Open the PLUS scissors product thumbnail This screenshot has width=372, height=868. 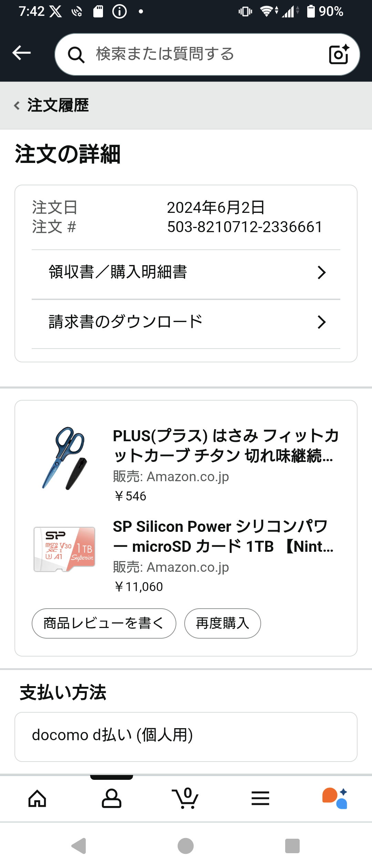point(65,458)
